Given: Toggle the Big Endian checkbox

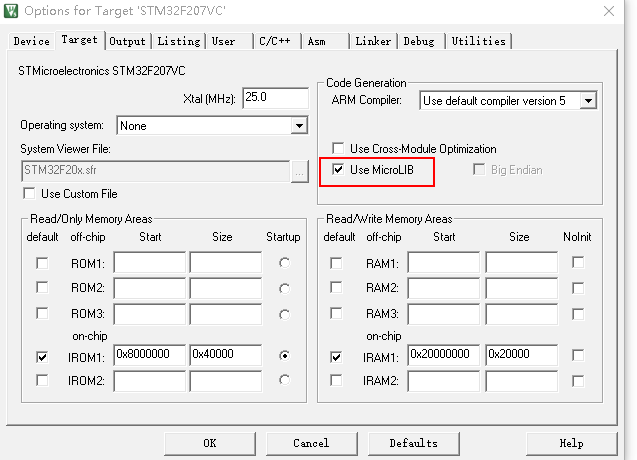Looking at the screenshot, I should point(479,169).
